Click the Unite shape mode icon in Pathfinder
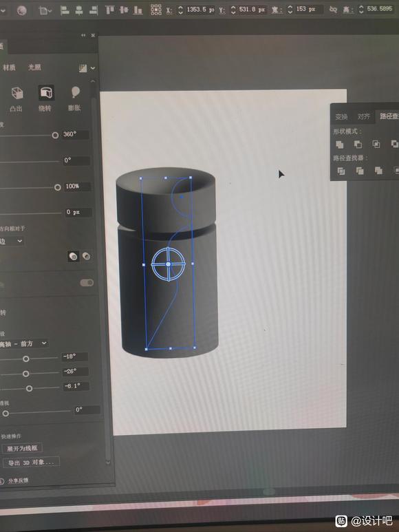 340,145
